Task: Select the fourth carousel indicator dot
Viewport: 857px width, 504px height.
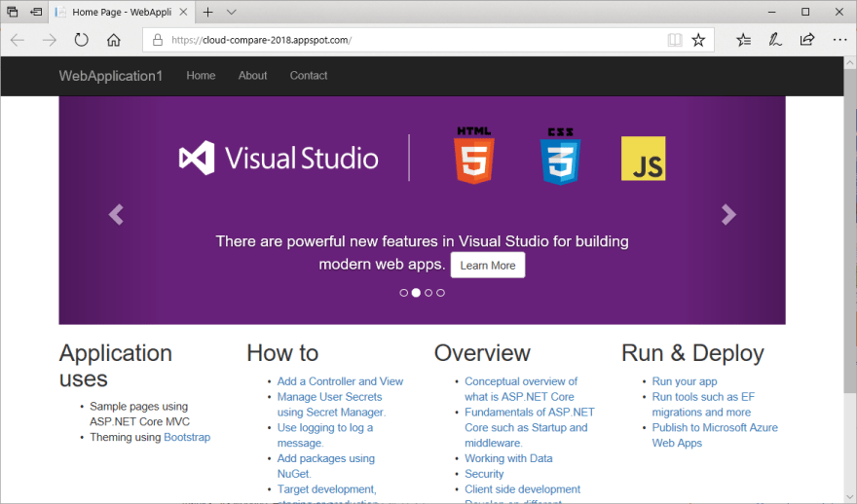Action: point(440,293)
